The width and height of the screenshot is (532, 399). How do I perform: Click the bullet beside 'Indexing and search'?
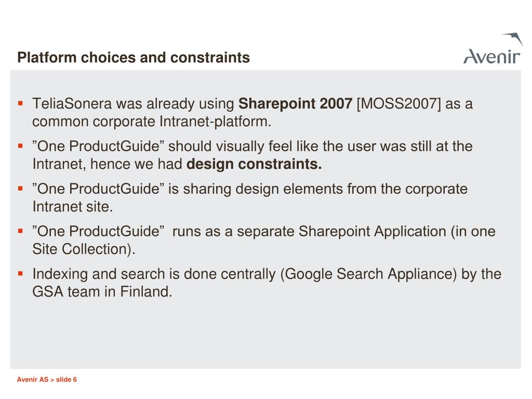(x=20, y=273)
